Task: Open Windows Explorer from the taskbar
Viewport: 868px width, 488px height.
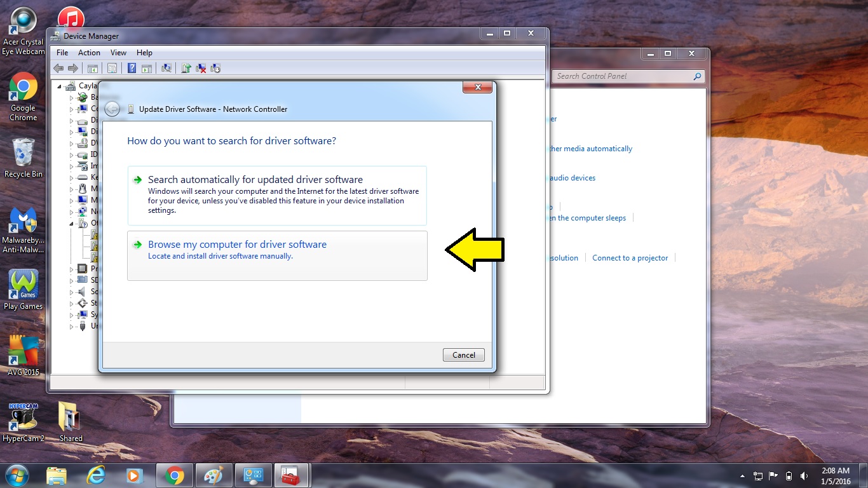Action: click(x=57, y=475)
